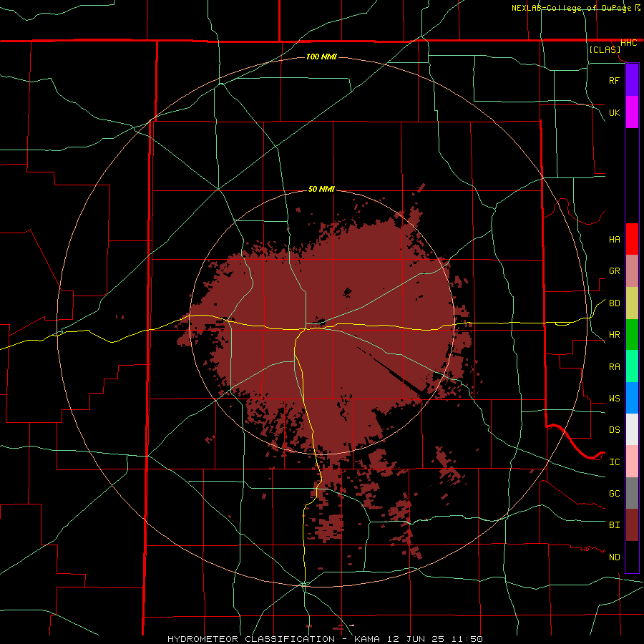Select the BD yellow legend swatch

(x=632, y=303)
